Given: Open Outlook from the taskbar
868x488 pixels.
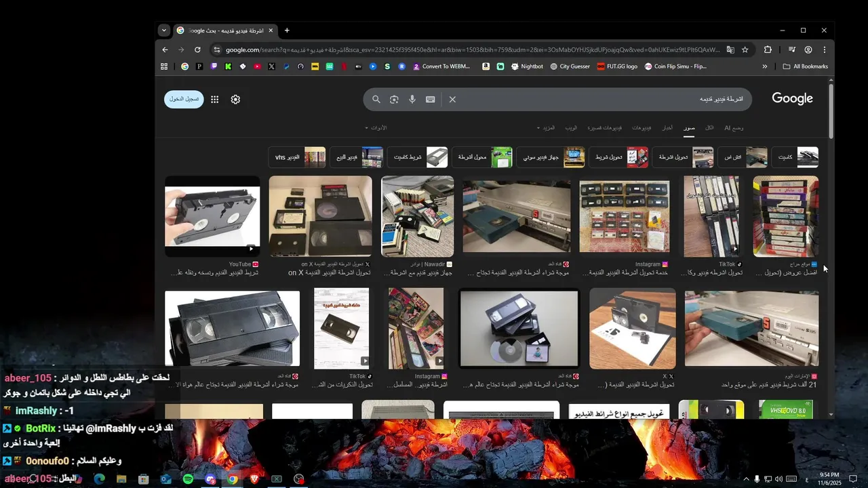Looking at the screenshot, I should coord(165,479).
